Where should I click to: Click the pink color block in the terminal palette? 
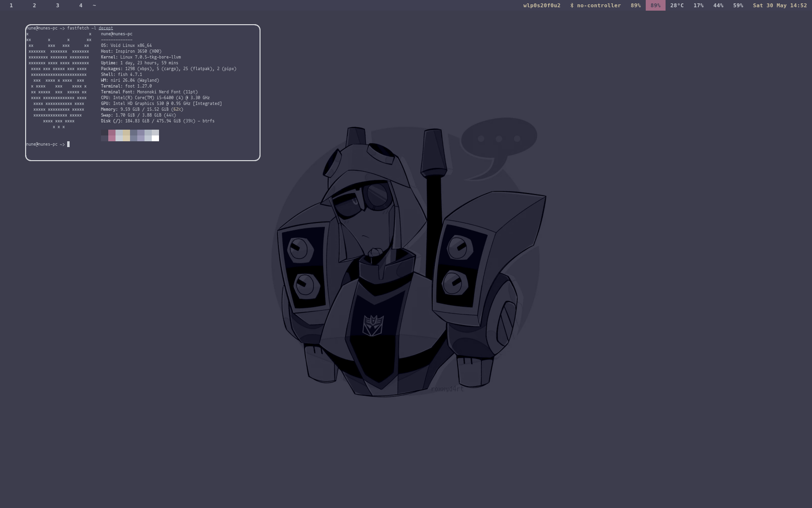(112, 135)
